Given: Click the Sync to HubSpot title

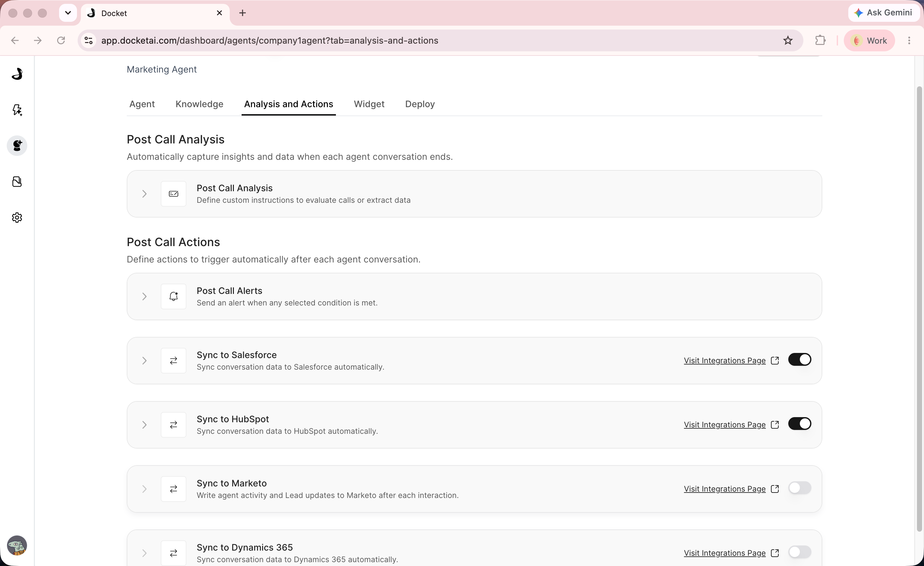Looking at the screenshot, I should click(233, 419).
